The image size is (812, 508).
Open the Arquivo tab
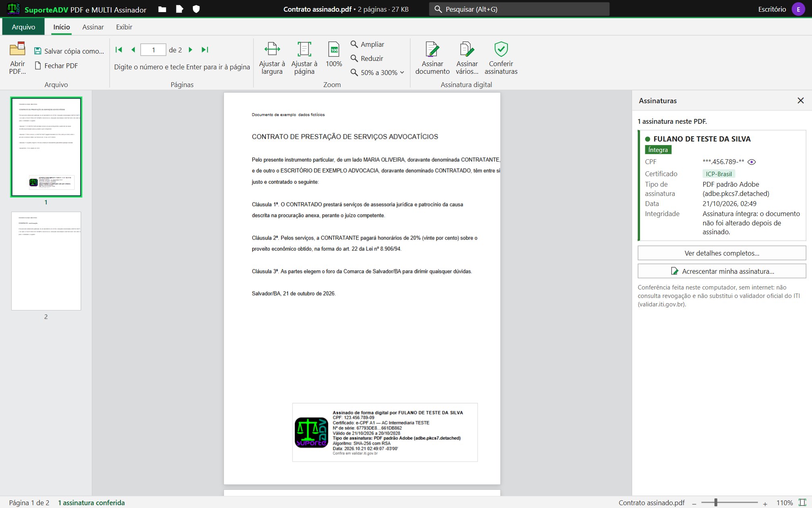(23, 27)
